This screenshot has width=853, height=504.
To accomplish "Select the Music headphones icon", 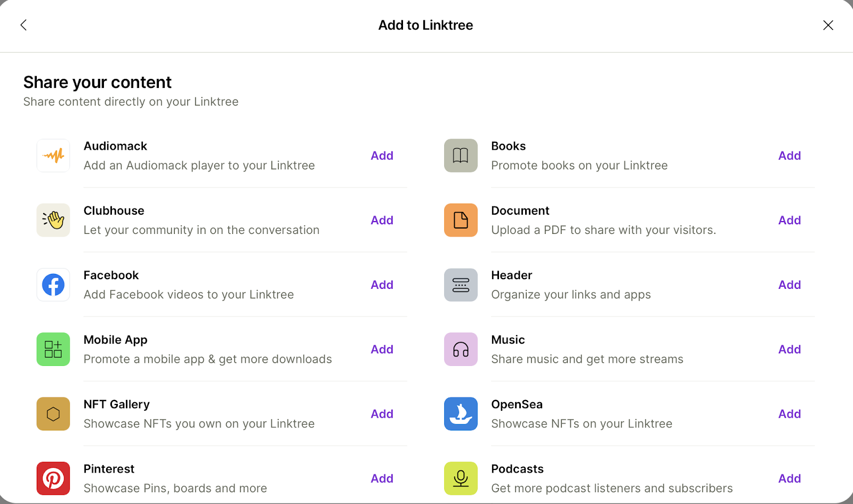I will point(461,349).
